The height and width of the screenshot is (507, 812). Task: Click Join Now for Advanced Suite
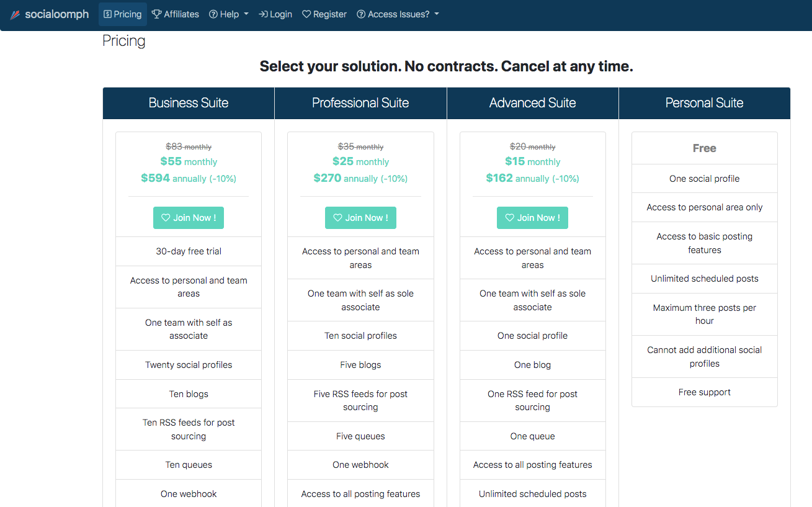click(532, 217)
